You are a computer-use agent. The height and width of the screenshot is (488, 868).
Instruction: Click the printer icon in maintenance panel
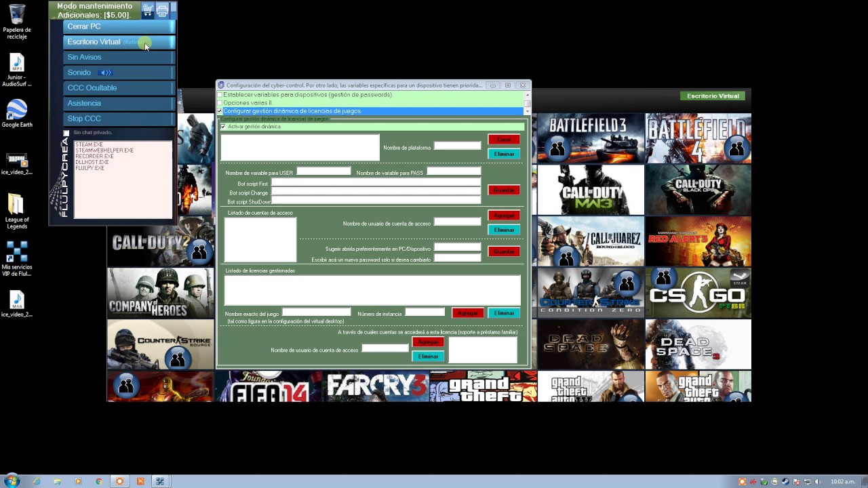pos(162,10)
